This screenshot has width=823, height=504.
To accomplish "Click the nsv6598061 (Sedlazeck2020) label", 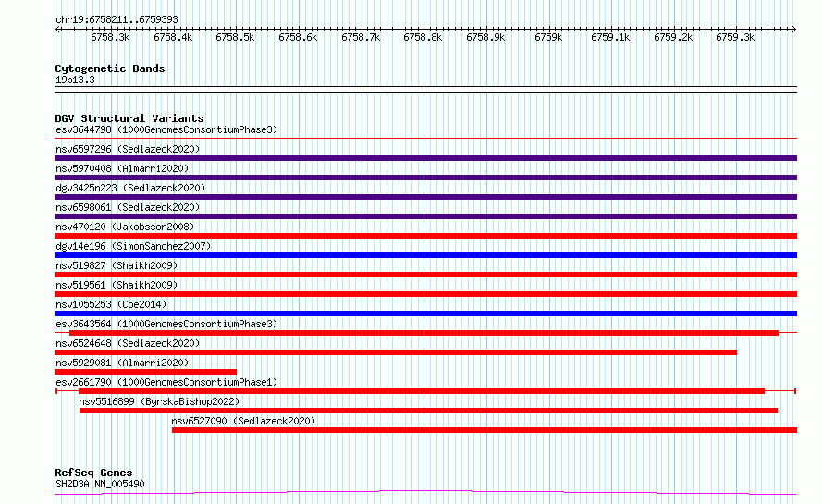I will pos(128,207).
